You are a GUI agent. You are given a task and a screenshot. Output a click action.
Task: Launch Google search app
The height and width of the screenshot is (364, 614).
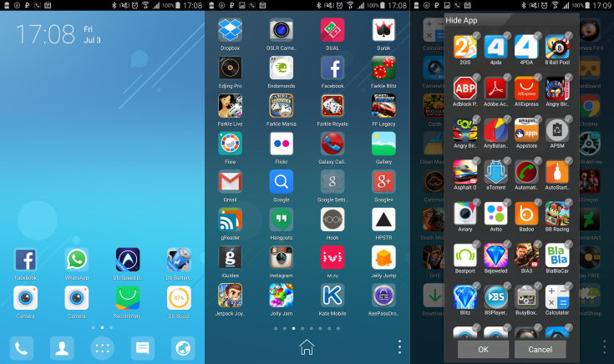(x=282, y=182)
